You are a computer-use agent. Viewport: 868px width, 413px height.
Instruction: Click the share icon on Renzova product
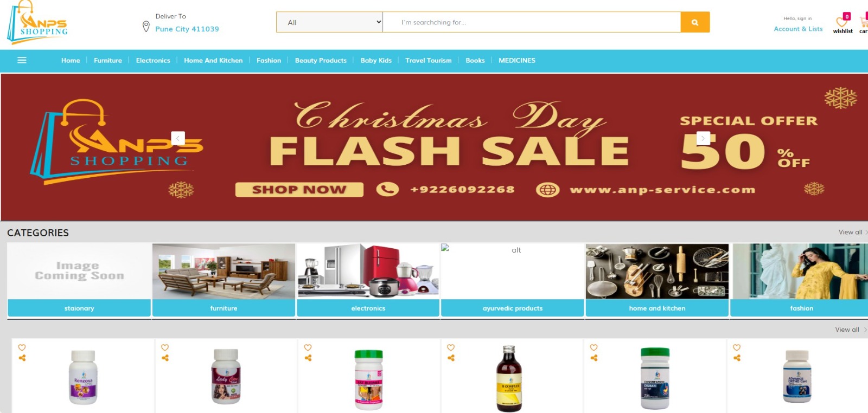point(22,358)
